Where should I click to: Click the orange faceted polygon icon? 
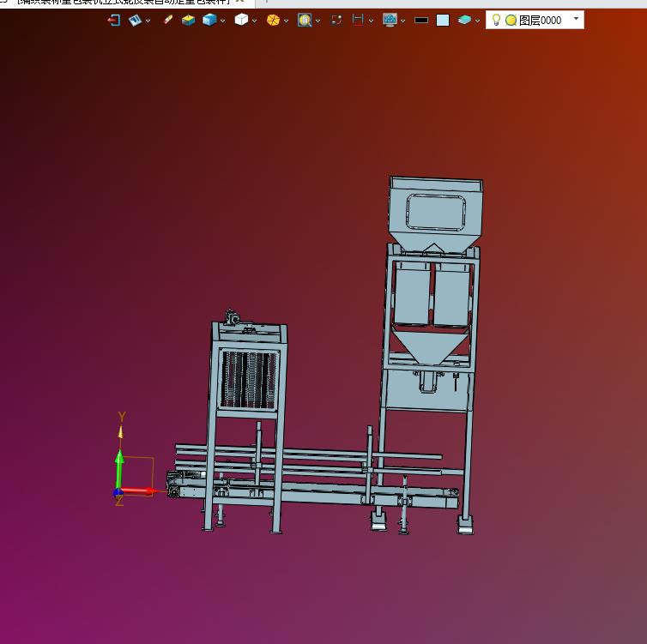(273, 20)
